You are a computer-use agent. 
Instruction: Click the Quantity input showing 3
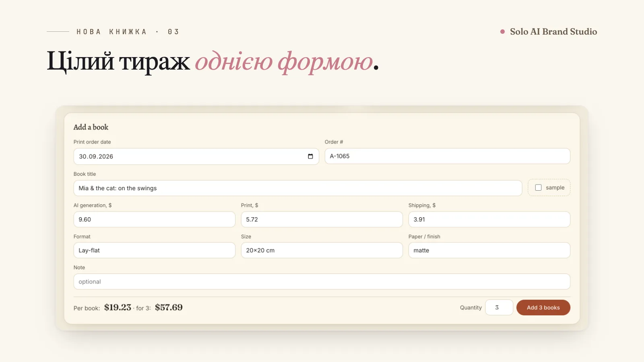coord(499,308)
